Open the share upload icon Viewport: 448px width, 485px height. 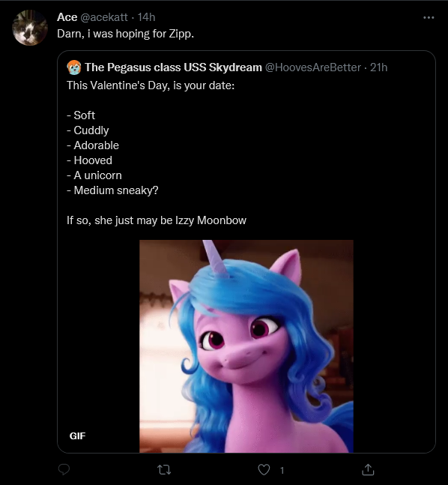[368, 469]
